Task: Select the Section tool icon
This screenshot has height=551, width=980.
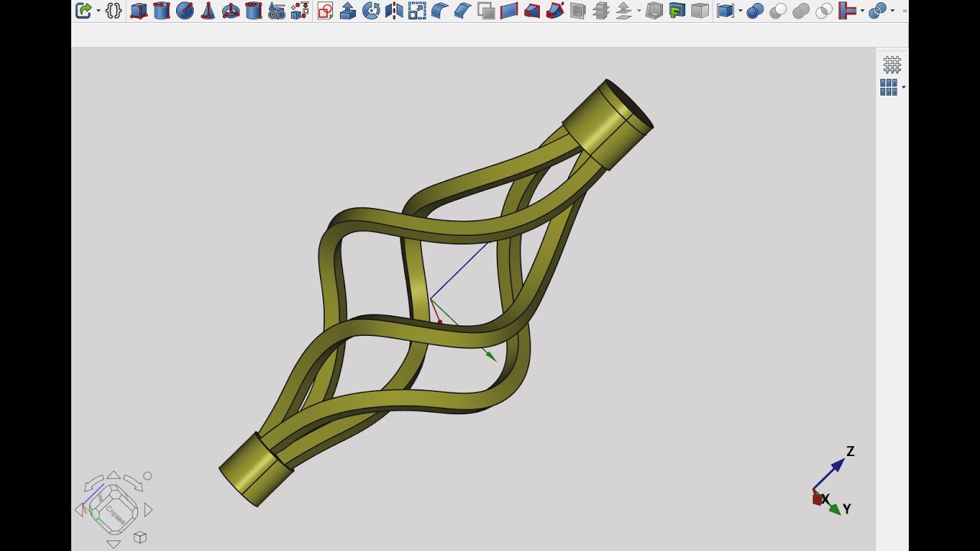Action: pyautogui.click(x=577, y=11)
